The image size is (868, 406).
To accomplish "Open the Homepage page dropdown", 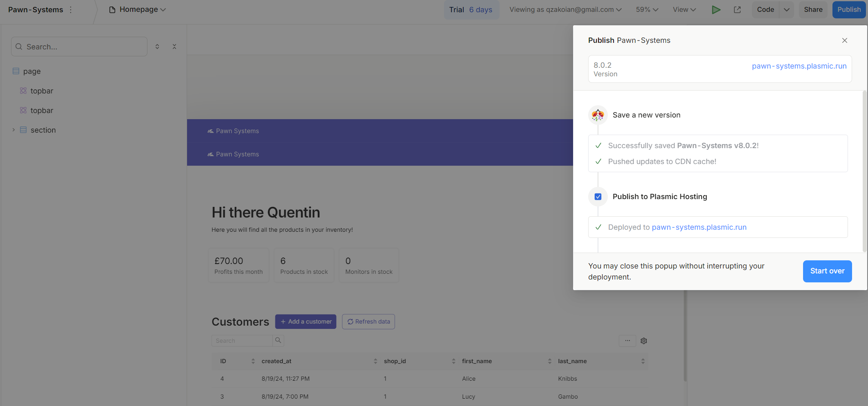I will pos(138,10).
